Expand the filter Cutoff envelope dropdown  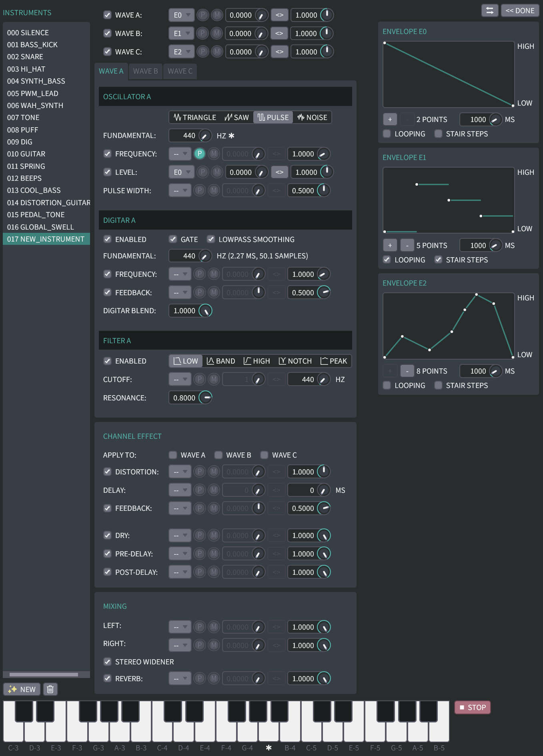[180, 379]
